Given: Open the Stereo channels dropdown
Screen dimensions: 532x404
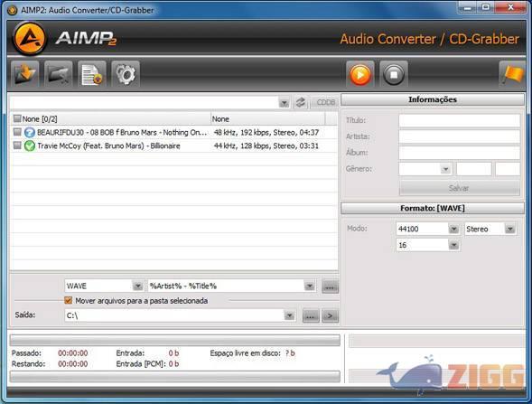Looking at the screenshot, I should (509, 229).
